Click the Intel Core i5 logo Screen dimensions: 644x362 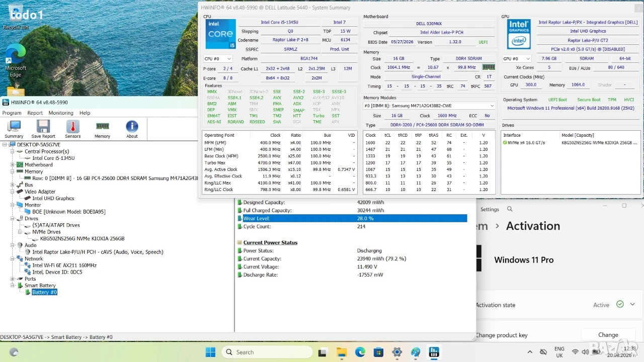point(220,34)
